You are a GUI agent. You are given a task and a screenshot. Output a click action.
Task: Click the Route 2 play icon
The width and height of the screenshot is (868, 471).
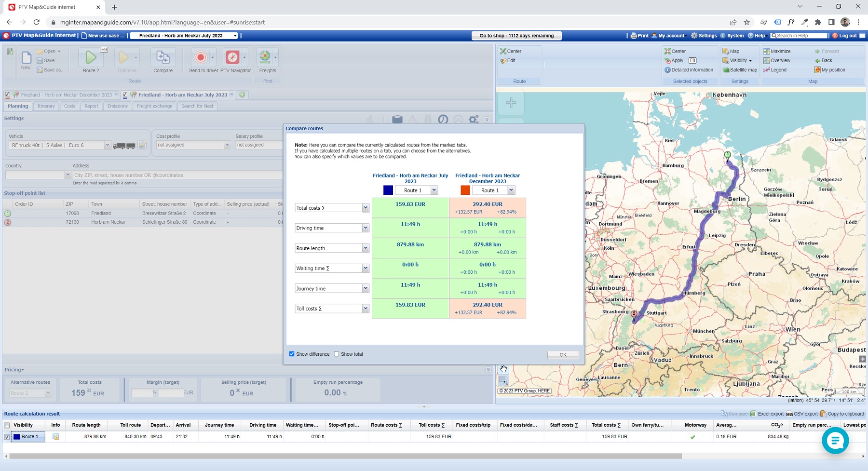click(91, 57)
